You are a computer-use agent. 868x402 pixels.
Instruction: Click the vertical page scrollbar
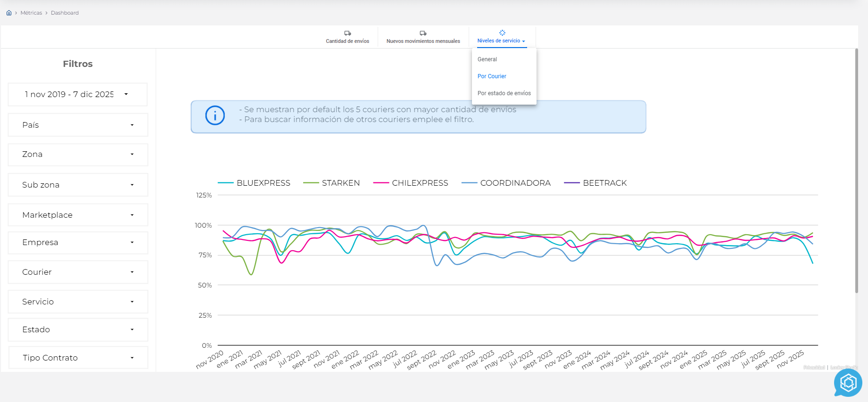pyautogui.click(x=856, y=170)
